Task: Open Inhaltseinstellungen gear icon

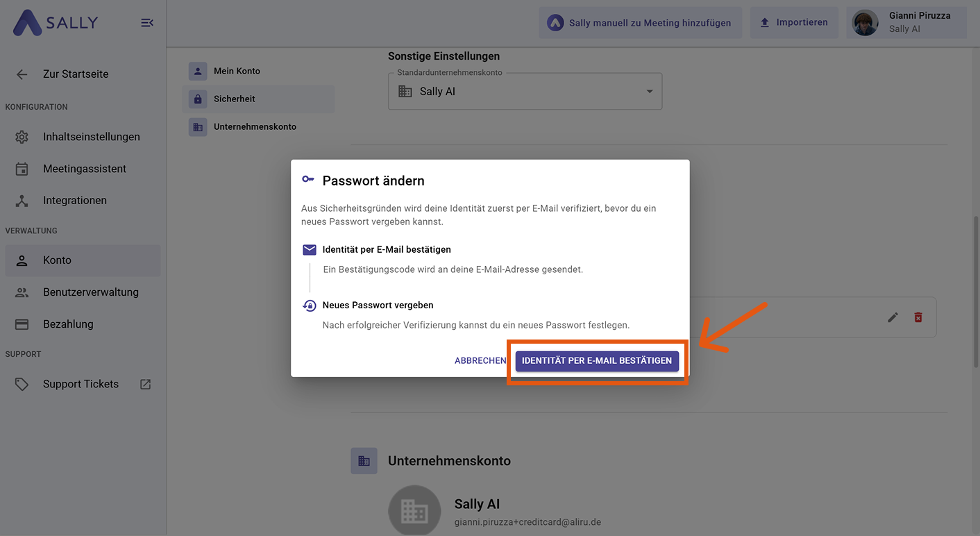Action: click(x=22, y=137)
